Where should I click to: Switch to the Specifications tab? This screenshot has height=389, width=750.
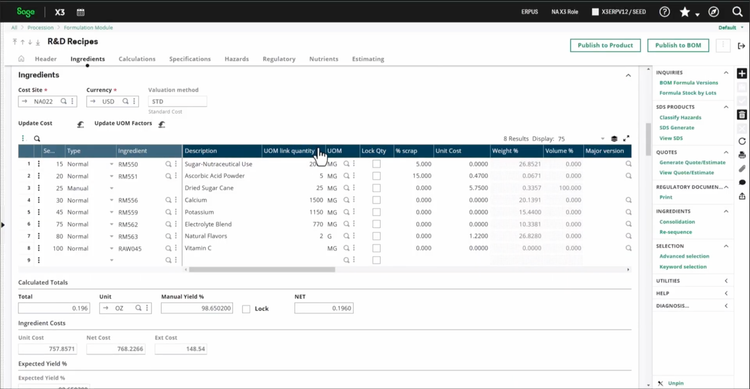(x=190, y=59)
